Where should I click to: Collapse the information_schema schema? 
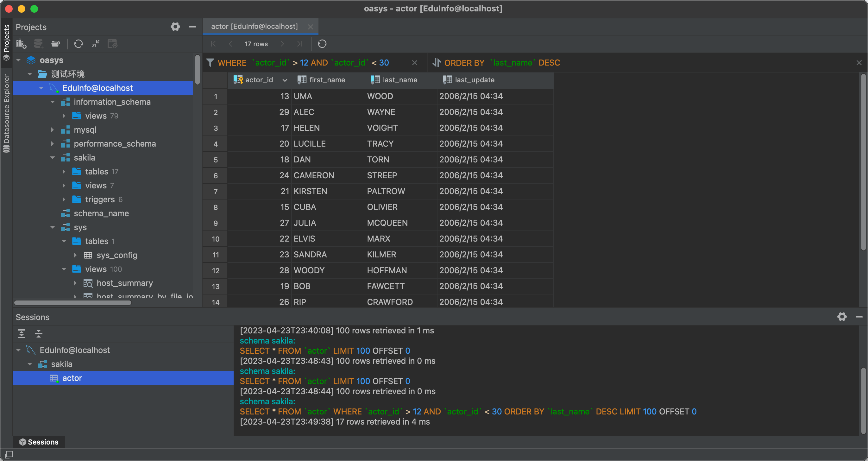coord(53,102)
